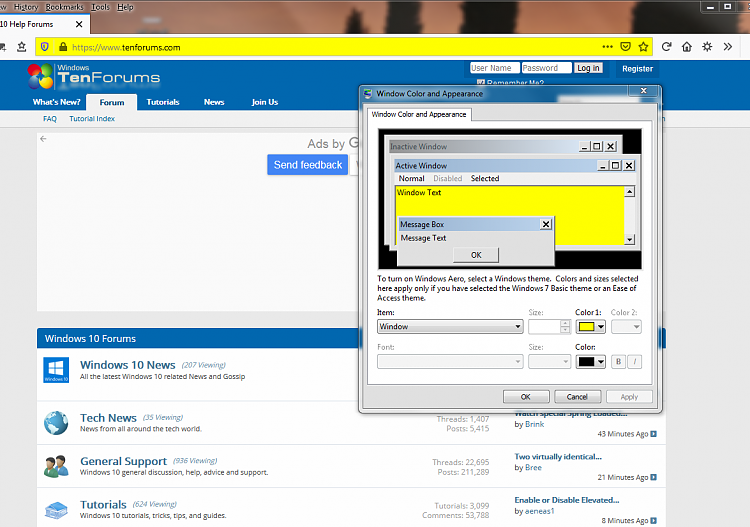Click the Log in button
Viewport: 750px width, 527px height.
[x=588, y=68]
